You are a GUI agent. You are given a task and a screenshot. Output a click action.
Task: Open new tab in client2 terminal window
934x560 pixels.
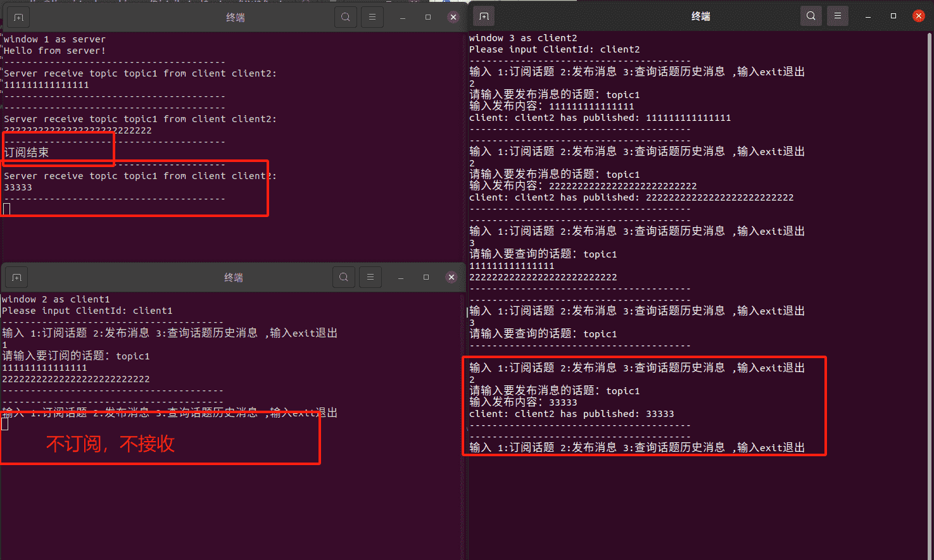(484, 16)
